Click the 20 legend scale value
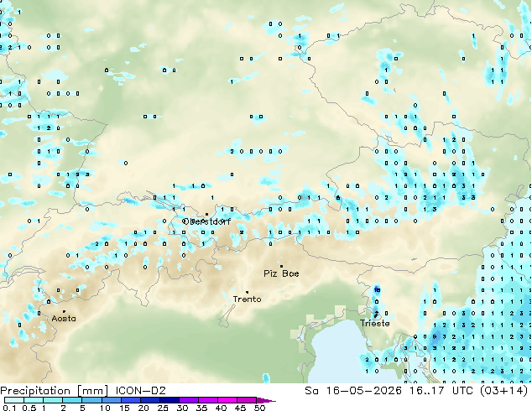This screenshot has height=411, width=532. [x=143, y=408]
